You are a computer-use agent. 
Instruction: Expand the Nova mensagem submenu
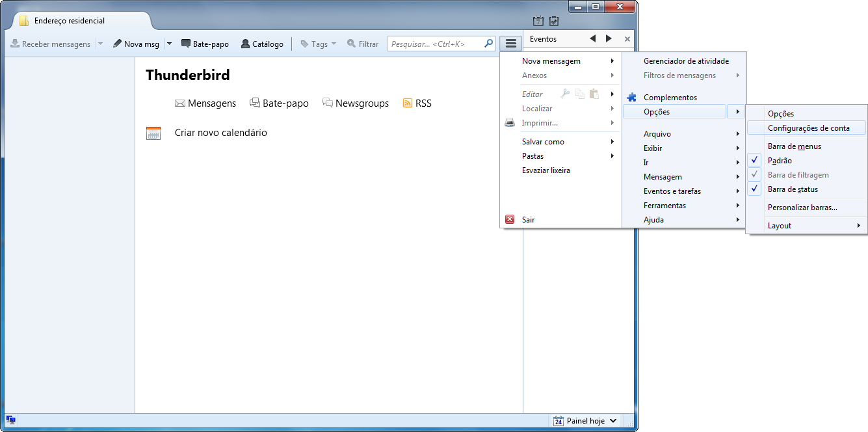pos(561,61)
